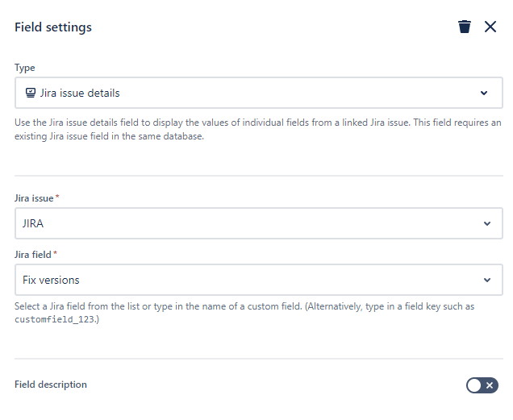Enable the Field description toggle
The image size is (513, 420).
[x=482, y=385]
